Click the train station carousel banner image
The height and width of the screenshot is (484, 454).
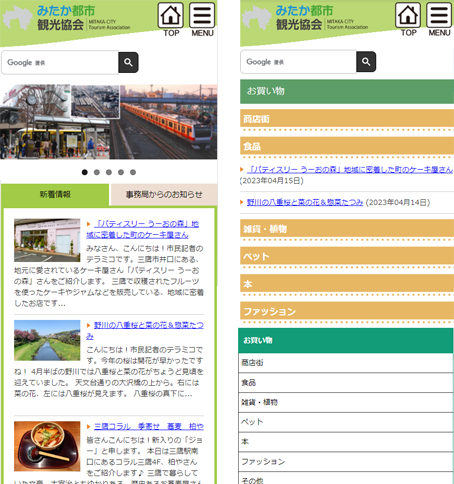click(109, 122)
